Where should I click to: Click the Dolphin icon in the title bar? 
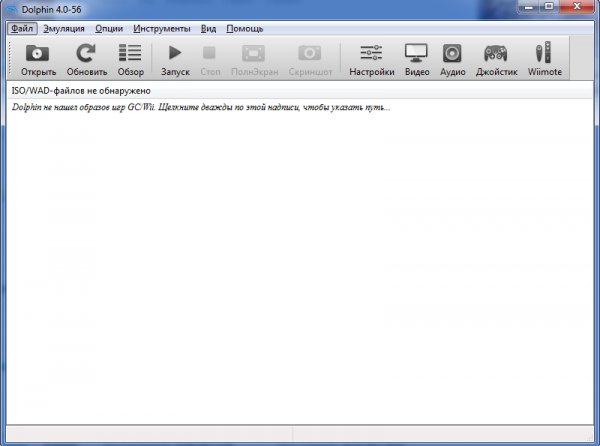pos(10,10)
